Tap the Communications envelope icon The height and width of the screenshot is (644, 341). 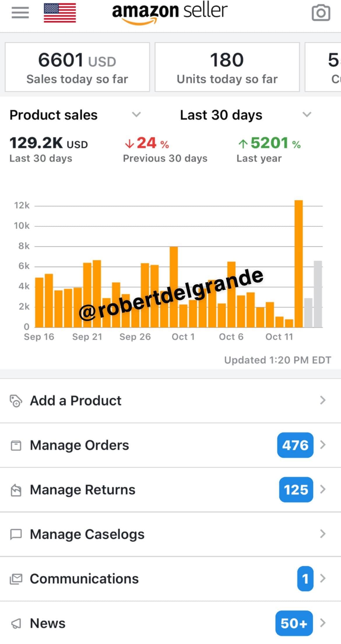pos(16,579)
